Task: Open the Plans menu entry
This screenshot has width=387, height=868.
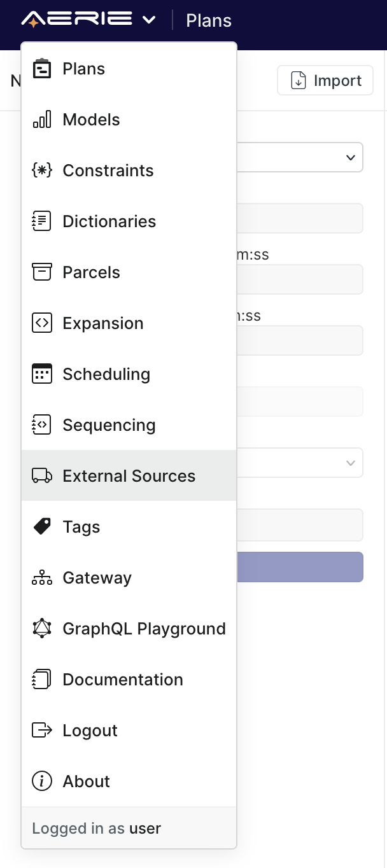Action: [x=83, y=68]
